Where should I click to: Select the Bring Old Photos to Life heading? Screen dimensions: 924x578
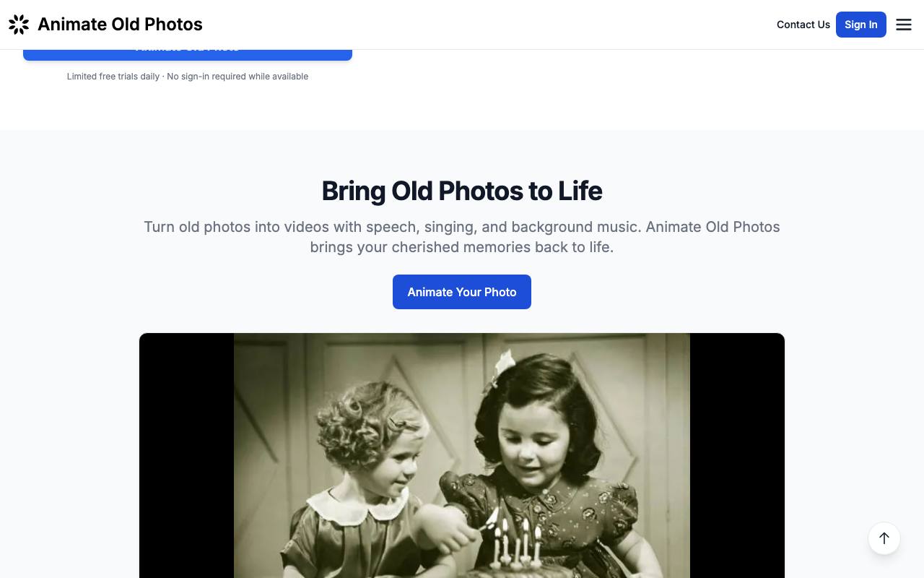[x=462, y=191]
